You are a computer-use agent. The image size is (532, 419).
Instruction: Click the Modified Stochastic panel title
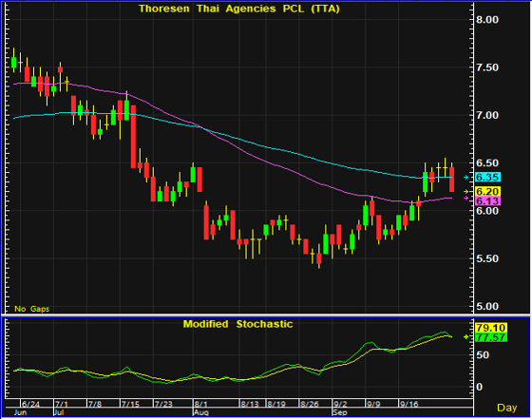click(237, 324)
